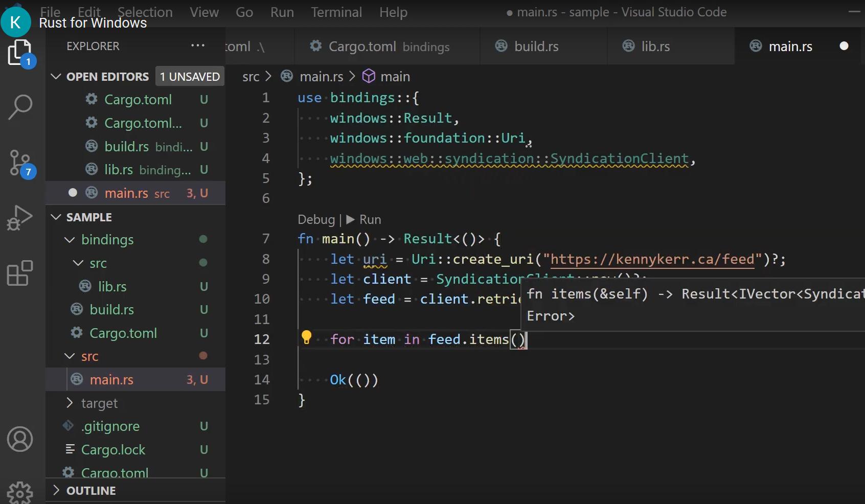865x504 pixels.
Task: Click the K avatar icon at top left
Action: (15, 22)
